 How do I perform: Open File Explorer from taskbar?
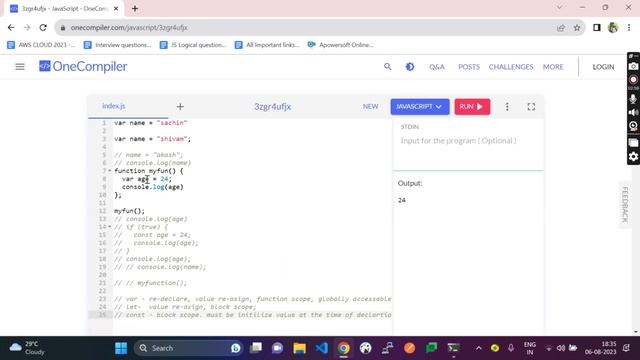click(x=299, y=348)
